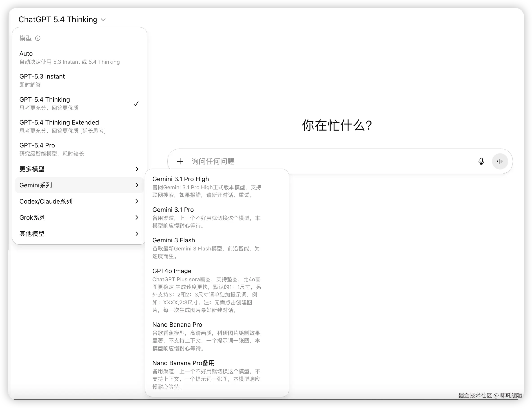Viewport: 532px width, 408px height.
Task: Start voice mode with waveform icon
Action: (x=500, y=161)
